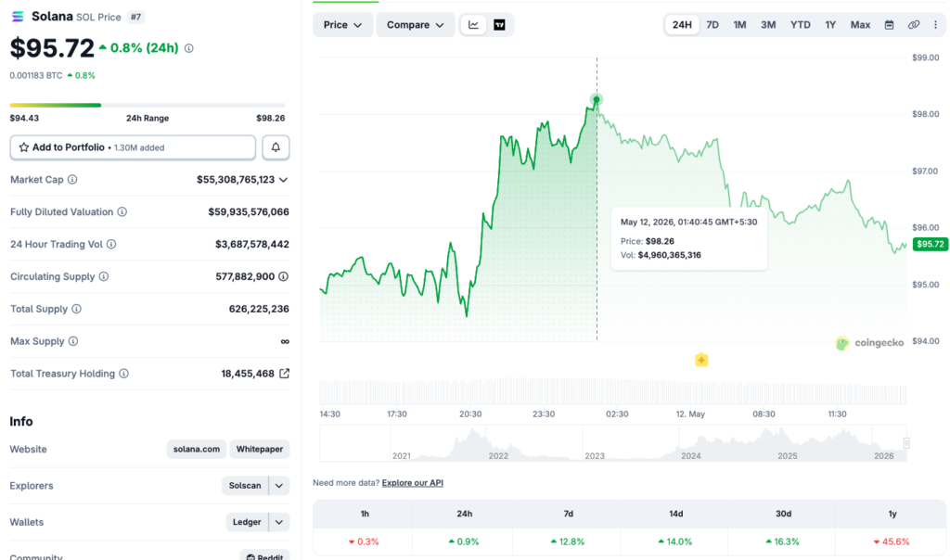Follow the Explore our API link
The width and height of the screenshot is (950, 560).
tap(413, 482)
